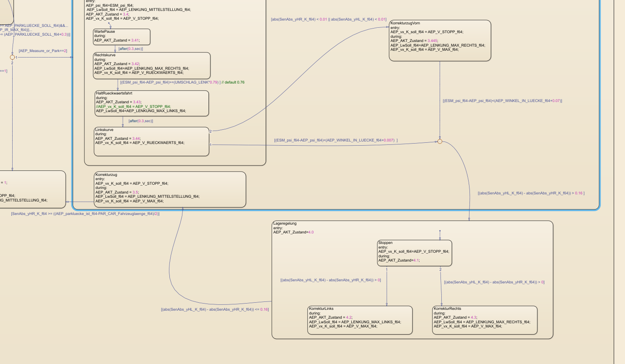Image resolution: width=625 pixels, height=364 pixels.
Task: Select the junction below KorrekturzugVorn state
Action: [440, 141]
